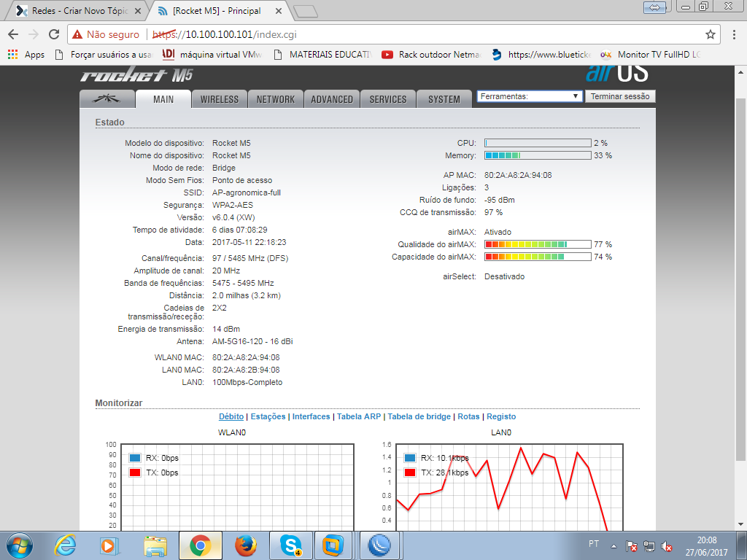The height and width of the screenshot is (560, 747).
Task: Click the browser back arrow
Action: pos(13,34)
